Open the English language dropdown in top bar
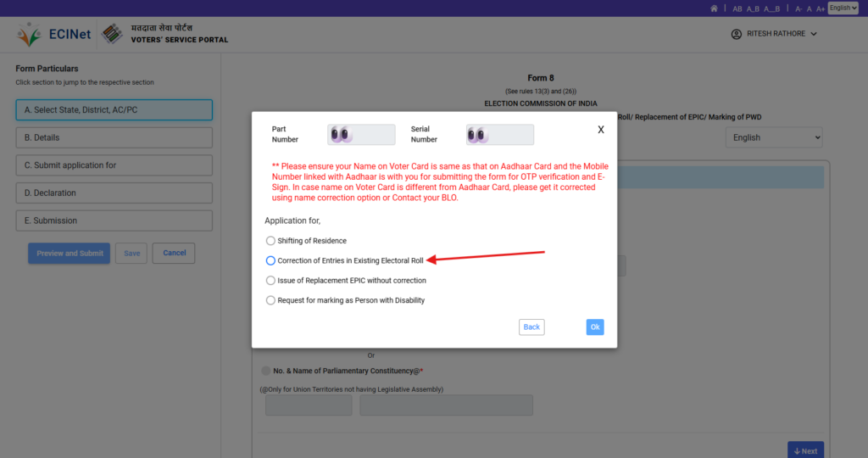The image size is (868, 458). pyautogui.click(x=843, y=8)
